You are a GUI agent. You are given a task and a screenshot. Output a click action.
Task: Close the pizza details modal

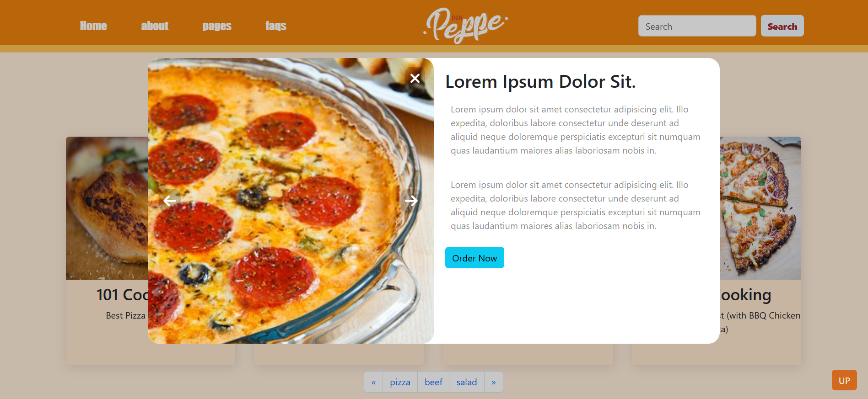pos(415,79)
